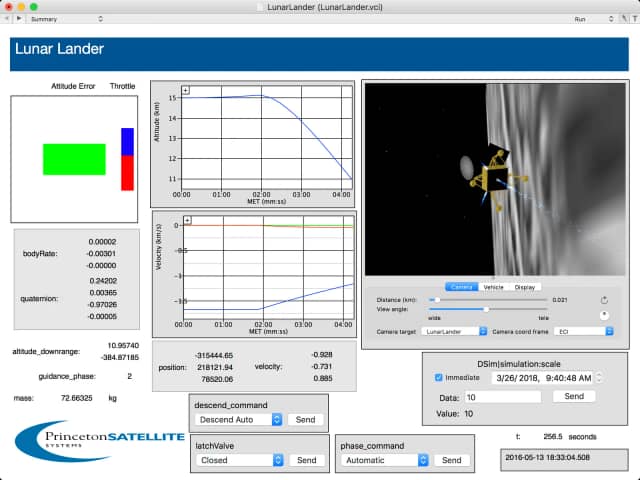640x480 pixels.
Task: Adjust the Distance (km) slider
Action: 488,300
